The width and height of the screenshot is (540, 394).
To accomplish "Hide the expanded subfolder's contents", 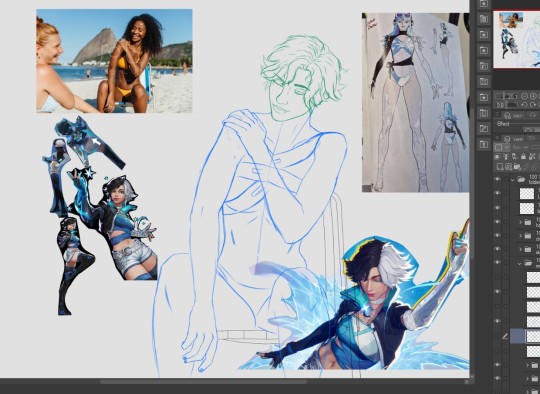I will click(x=497, y=262).
